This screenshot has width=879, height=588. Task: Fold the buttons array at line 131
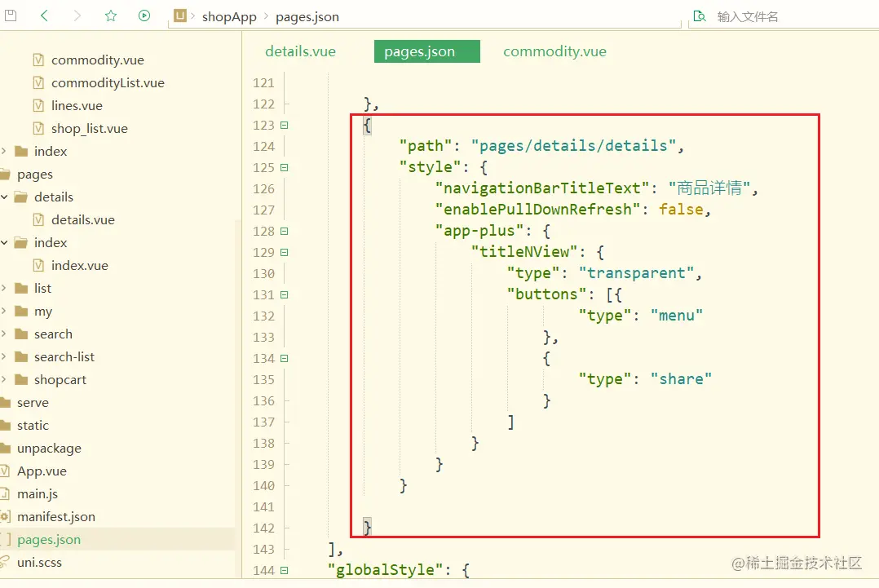285,295
